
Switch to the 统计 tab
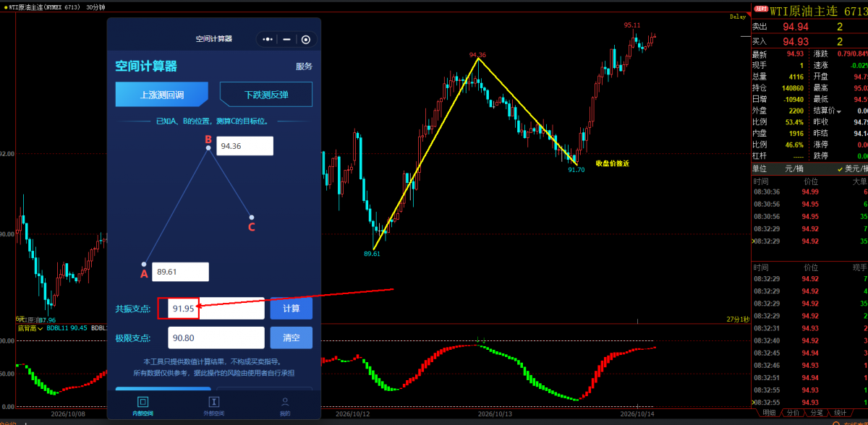[x=840, y=413]
